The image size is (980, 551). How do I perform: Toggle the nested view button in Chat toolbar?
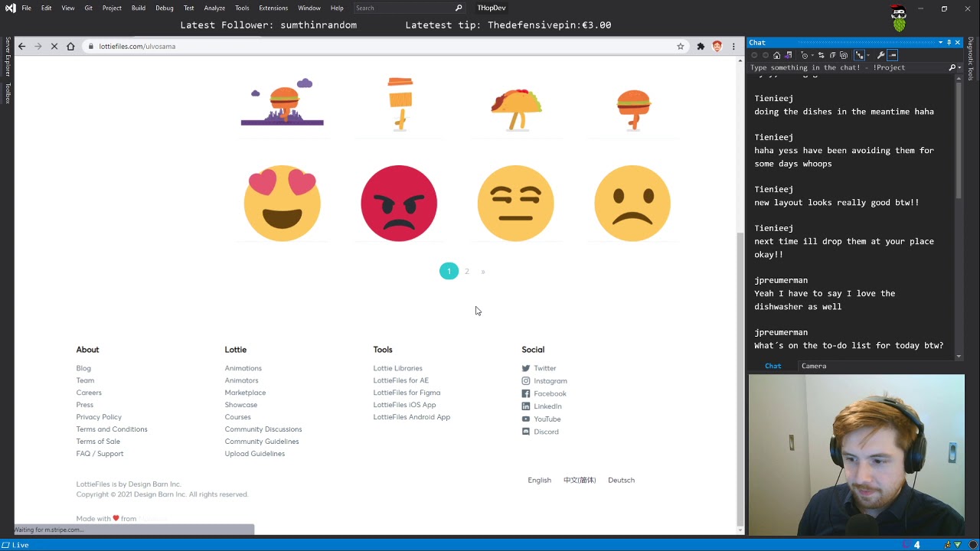pos(859,55)
